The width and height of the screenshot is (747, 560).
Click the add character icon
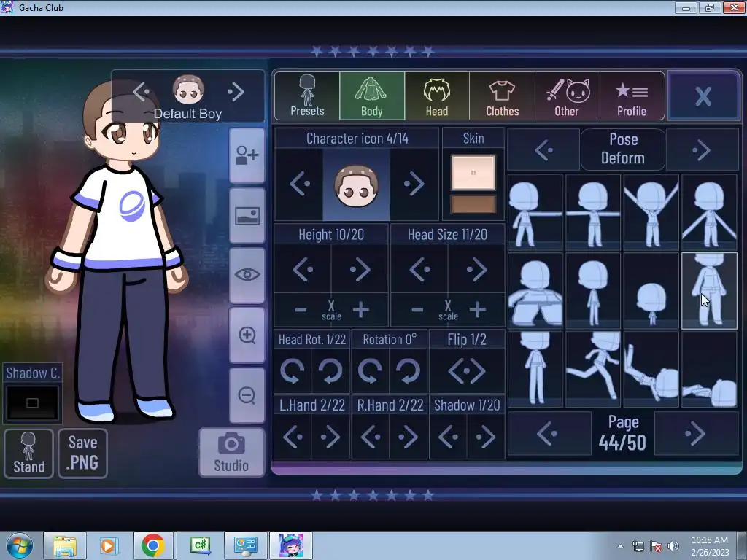[247, 155]
